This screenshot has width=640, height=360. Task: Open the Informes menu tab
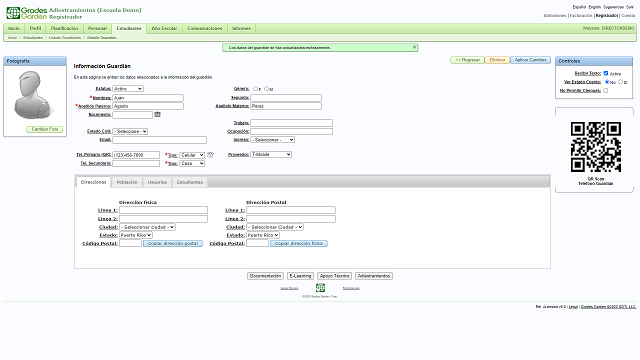pyautogui.click(x=241, y=28)
